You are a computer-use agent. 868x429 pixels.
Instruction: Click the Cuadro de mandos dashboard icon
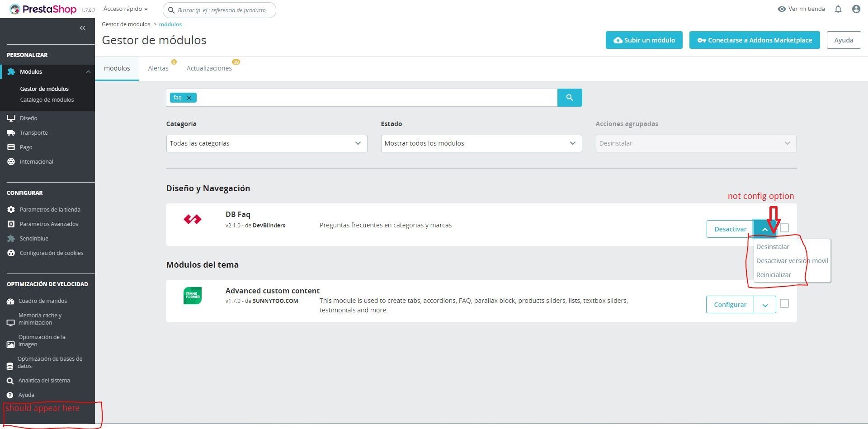[x=10, y=301]
